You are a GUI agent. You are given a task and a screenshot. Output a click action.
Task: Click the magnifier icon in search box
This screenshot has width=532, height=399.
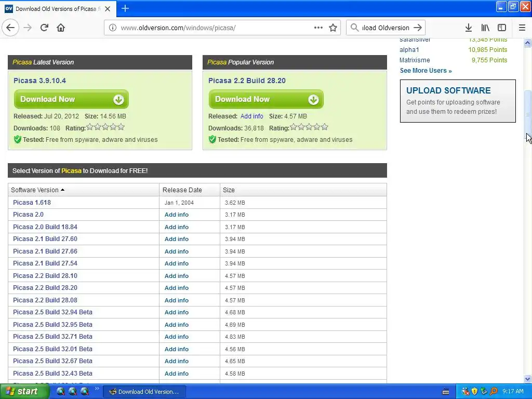(354, 28)
